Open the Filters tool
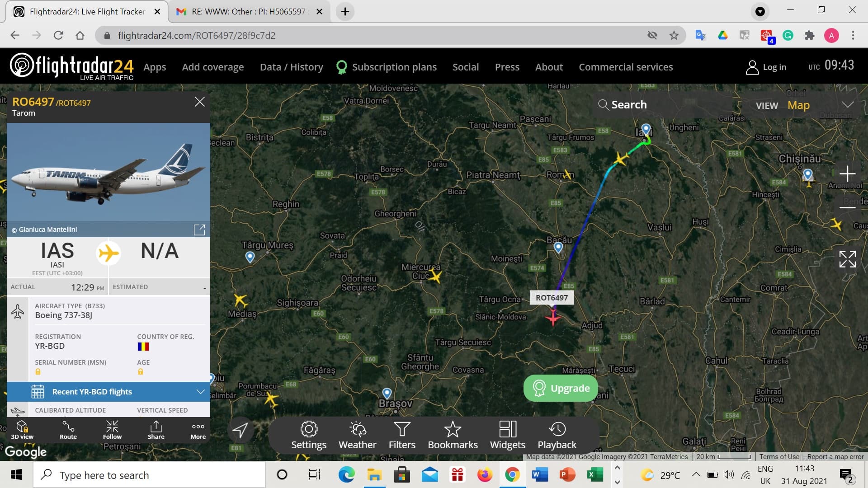The image size is (868, 488). [402, 435]
